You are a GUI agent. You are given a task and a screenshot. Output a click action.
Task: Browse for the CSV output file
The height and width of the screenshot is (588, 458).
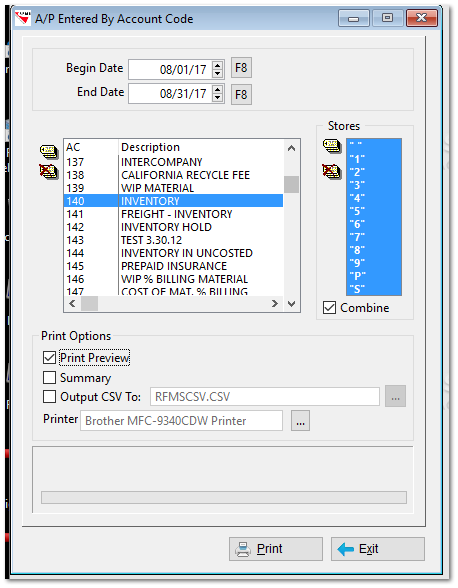tap(395, 396)
